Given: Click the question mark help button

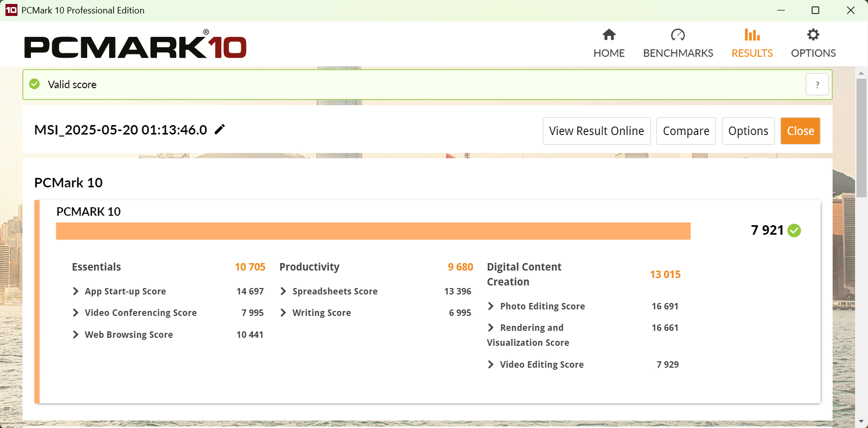Looking at the screenshot, I should [817, 85].
